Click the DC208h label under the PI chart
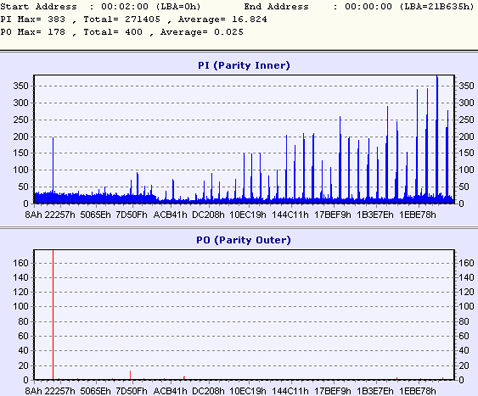This screenshot has width=478, height=396. 208,215
